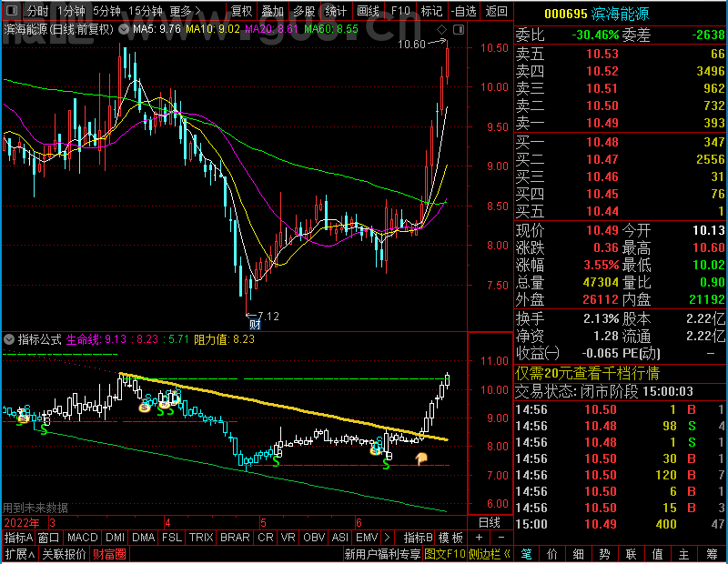
Task: Open the 统计 statistics tool
Action: (x=336, y=11)
